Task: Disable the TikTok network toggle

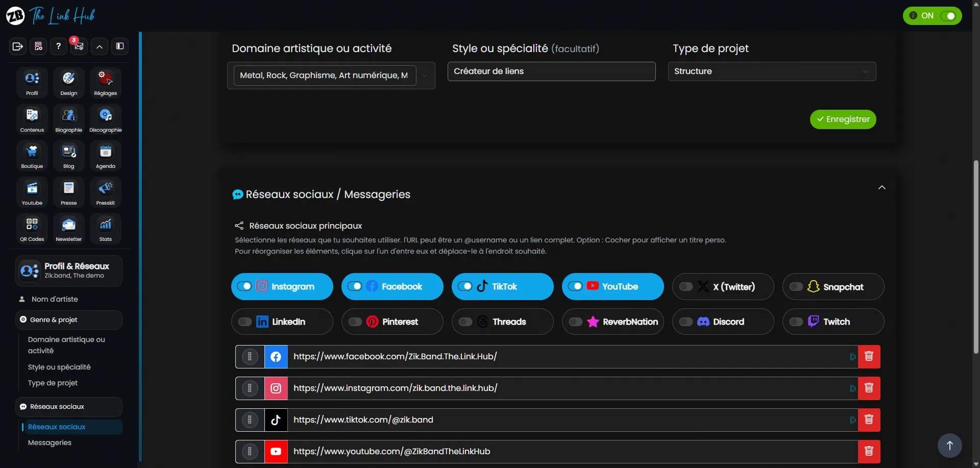Action: click(x=465, y=286)
